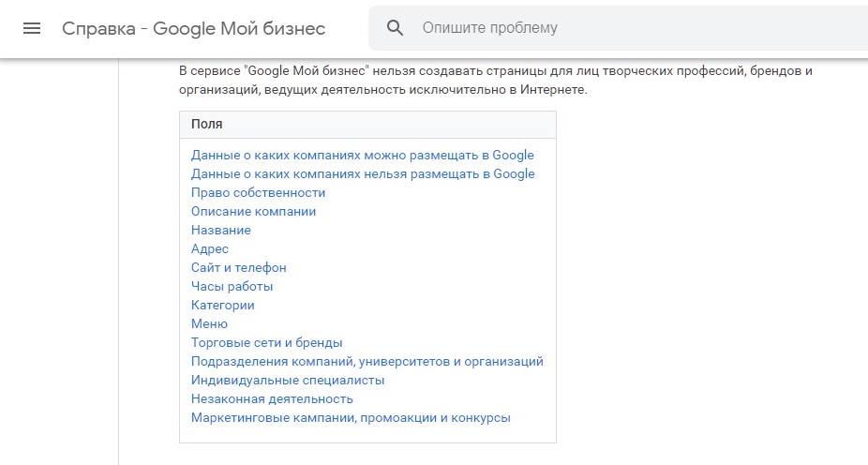Open 'Подразделения компаний, университетов и организаций' link
This screenshot has width=868, height=465.
point(367,362)
